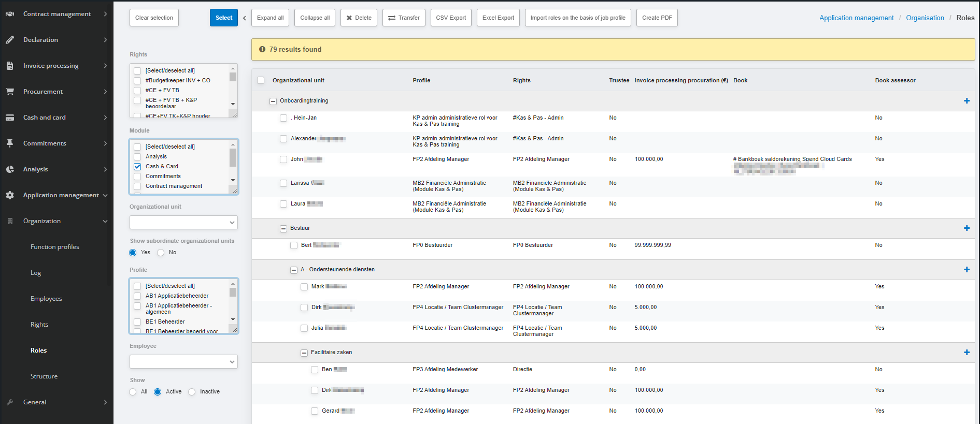This screenshot has height=424, width=980.
Task: Tick the select-all checkbox in table header
Action: point(261,80)
